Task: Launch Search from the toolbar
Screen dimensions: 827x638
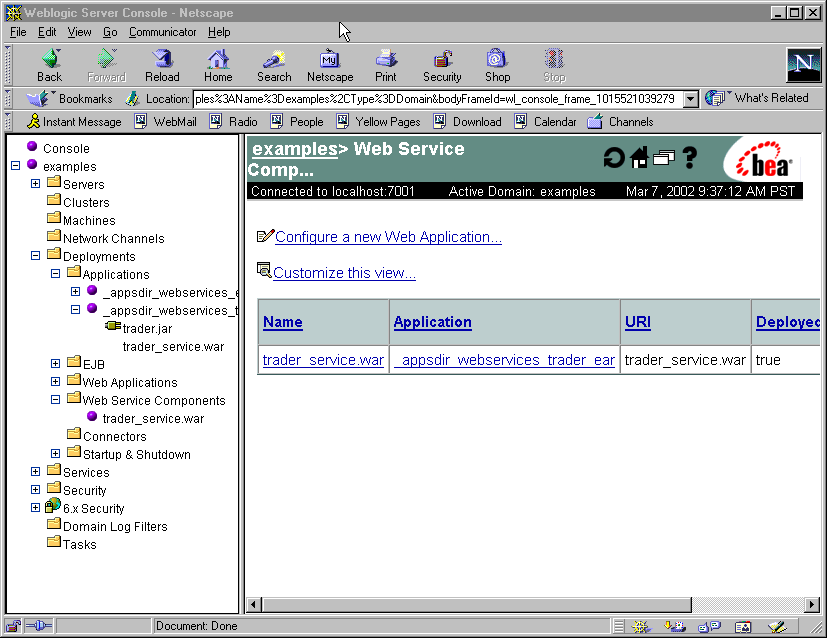Action: (x=274, y=59)
